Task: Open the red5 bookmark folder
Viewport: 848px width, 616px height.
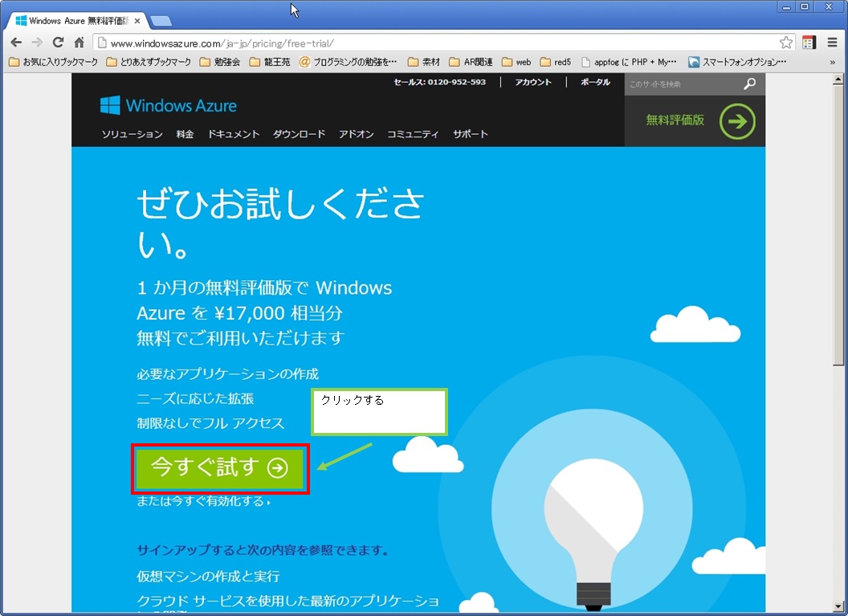Action: (556, 62)
